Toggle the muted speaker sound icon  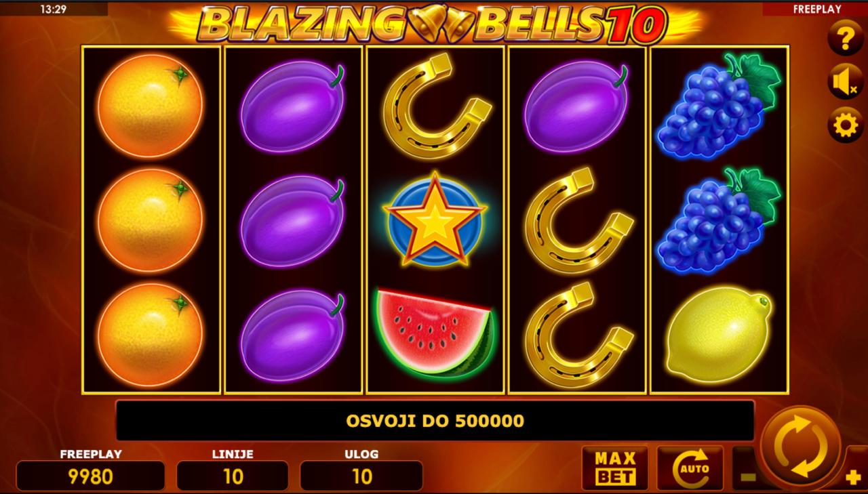[846, 82]
